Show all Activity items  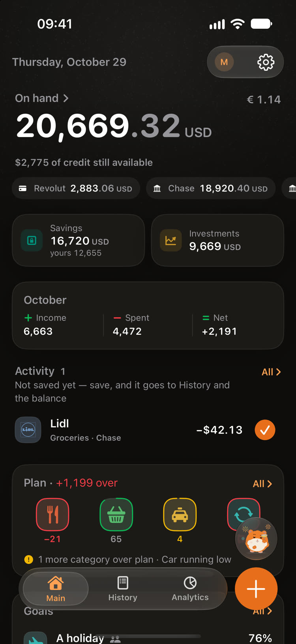coord(271,372)
